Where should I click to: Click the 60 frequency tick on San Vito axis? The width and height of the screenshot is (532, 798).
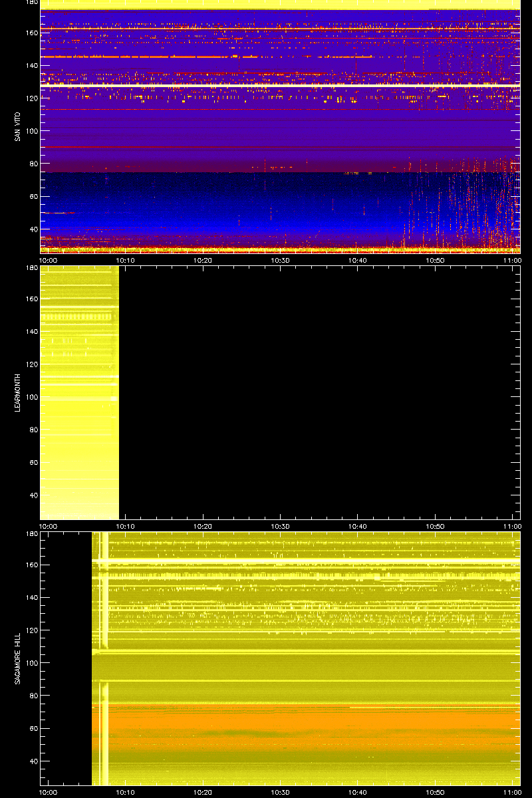point(33,197)
